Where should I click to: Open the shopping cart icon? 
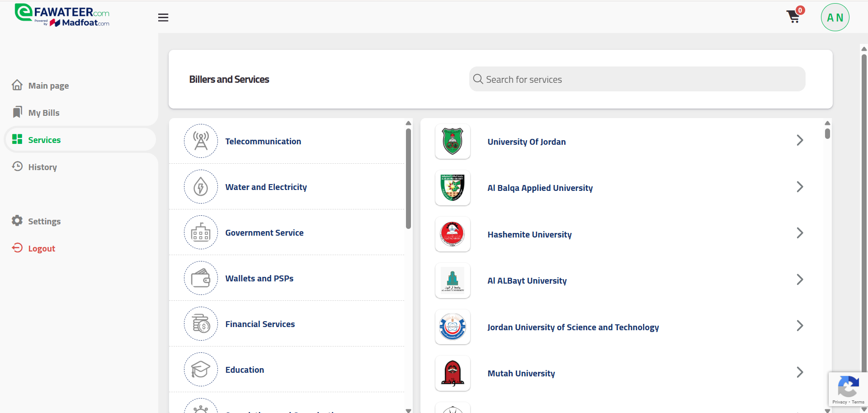(x=793, y=17)
